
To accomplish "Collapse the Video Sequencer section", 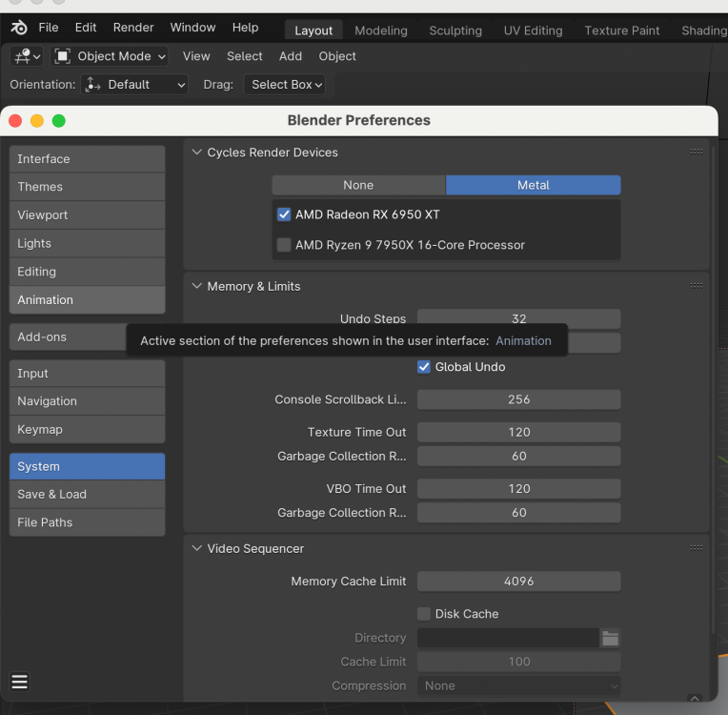I will click(197, 549).
